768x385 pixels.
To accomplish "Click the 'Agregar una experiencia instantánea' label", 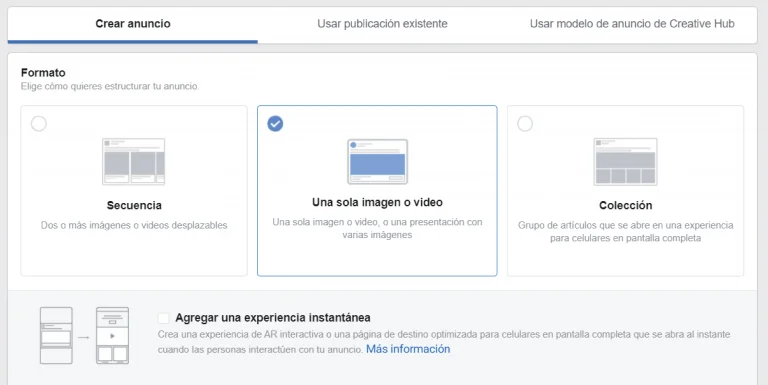I will 273,317.
